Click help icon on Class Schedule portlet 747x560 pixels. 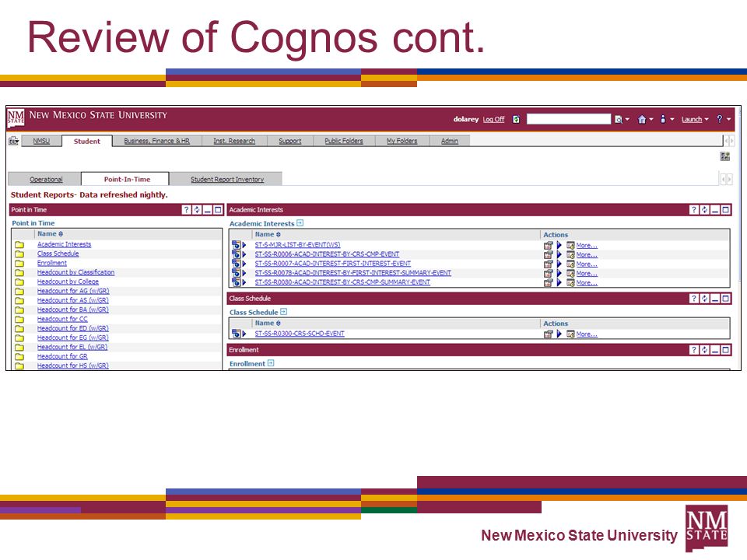click(x=693, y=299)
